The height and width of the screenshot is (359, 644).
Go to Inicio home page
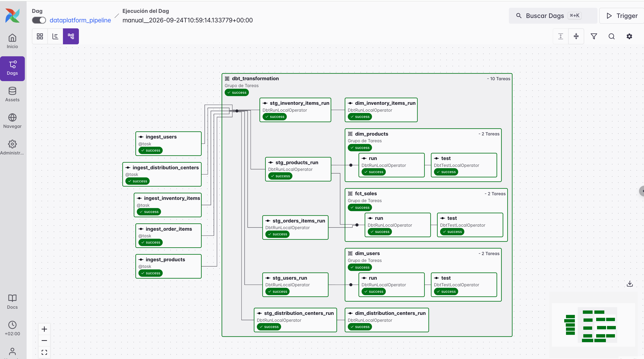[12, 41]
